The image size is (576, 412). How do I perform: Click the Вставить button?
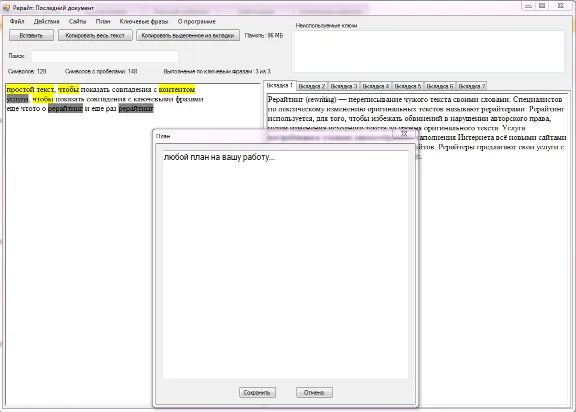[31, 35]
